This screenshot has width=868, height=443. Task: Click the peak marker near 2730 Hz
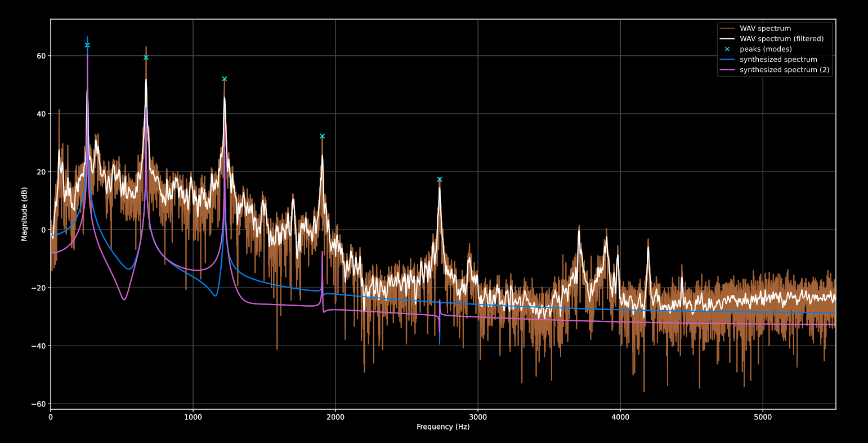pyautogui.click(x=440, y=180)
